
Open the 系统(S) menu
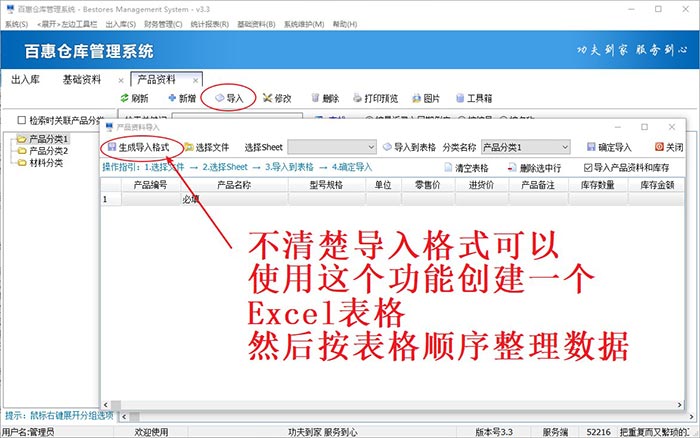(x=17, y=24)
